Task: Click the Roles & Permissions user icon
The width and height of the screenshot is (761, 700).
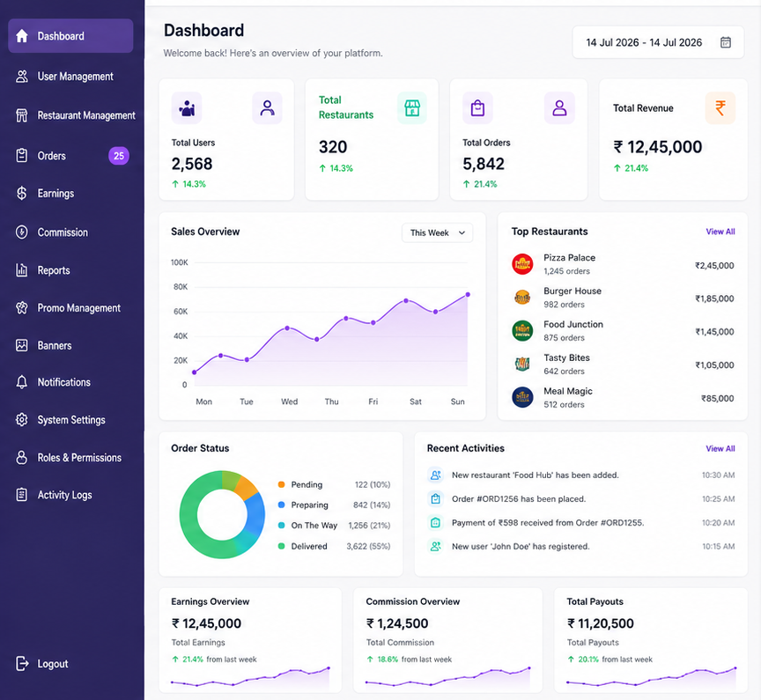Action: (x=22, y=458)
